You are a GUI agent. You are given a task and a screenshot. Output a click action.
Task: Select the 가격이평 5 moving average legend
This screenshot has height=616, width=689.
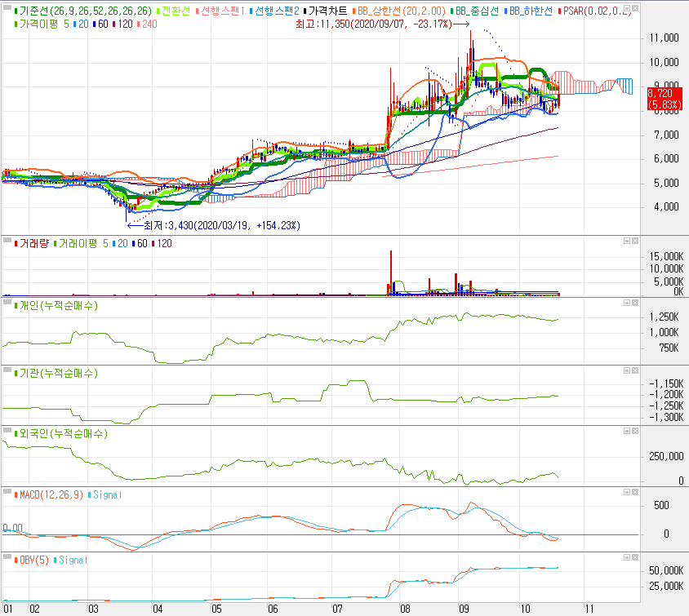tap(42, 24)
